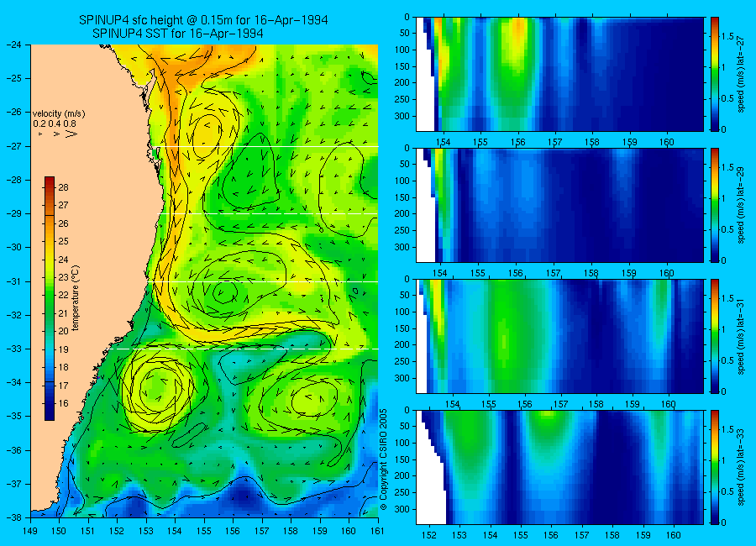Click the '© Copyright CSIRO 2005' vertical text
Viewport: 756px width, 546px height.
click(x=383, y=459)
